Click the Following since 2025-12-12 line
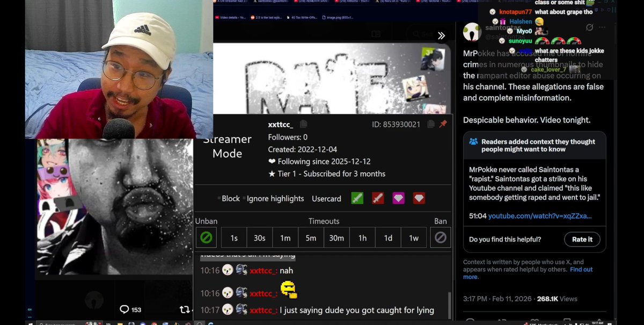 click(319, 162)
